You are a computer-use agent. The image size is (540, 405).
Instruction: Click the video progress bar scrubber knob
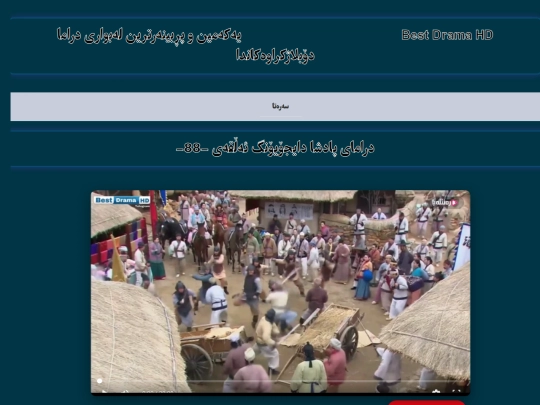tap(100, 381)
